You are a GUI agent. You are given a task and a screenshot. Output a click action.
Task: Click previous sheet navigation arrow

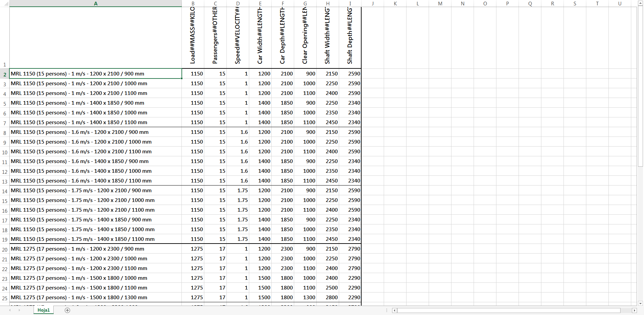coord(10,310)
